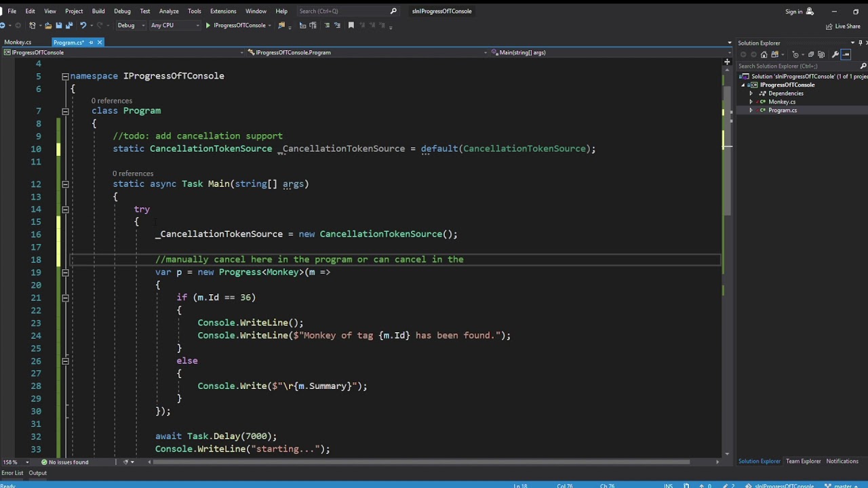Navigate backward using the toolbar back arrow
868x488 pixels.
click(3, 25)
